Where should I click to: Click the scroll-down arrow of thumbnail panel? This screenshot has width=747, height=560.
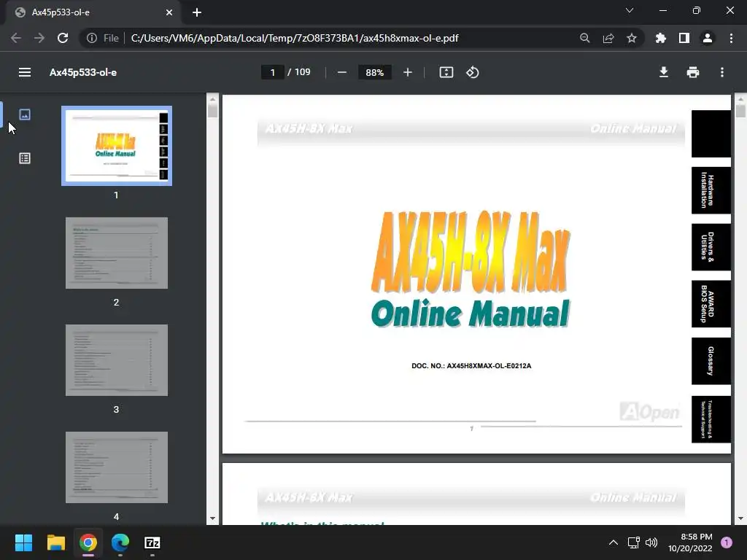(212, 518)
